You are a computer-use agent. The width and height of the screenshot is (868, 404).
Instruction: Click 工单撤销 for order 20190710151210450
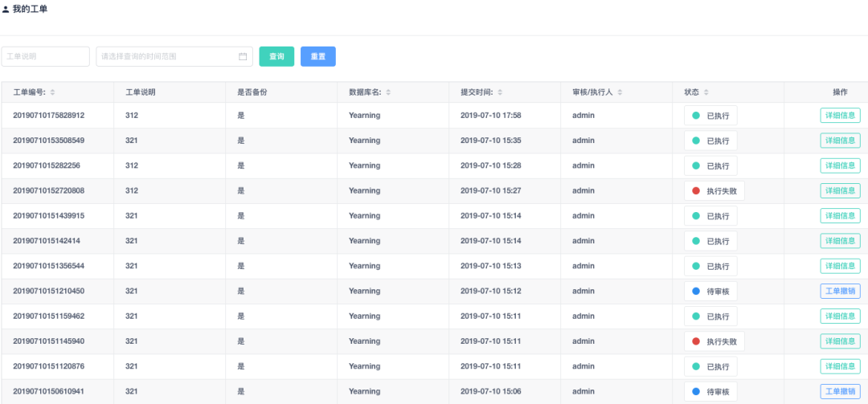[841, 291]
